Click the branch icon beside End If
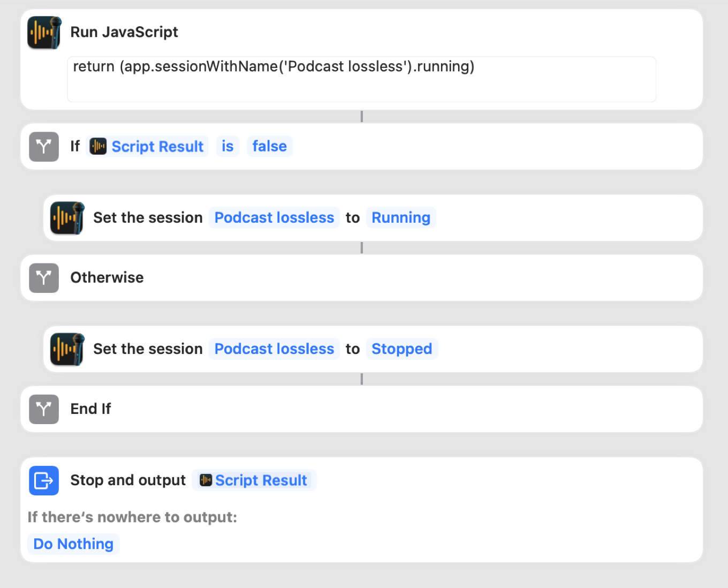The image size is (728, 588). click(44, 409)
